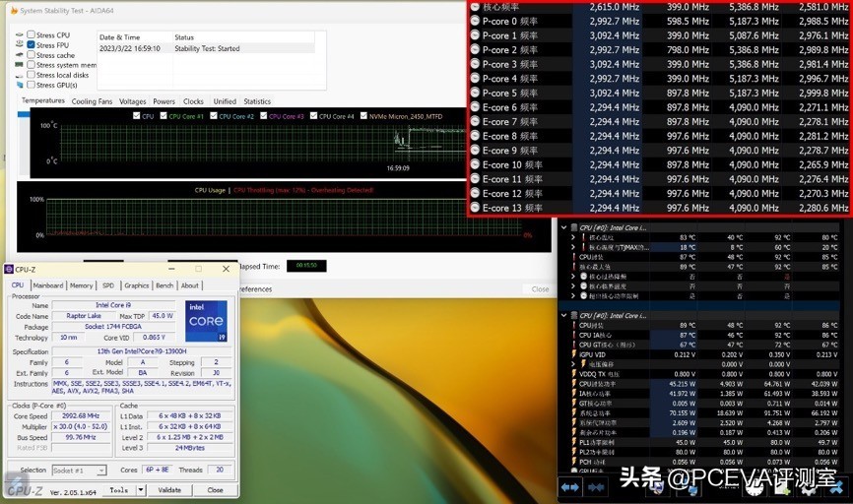Screen dimensions: 853x504
Task: Click the clock icon of P-core 0 row
Action: click(475, 22)
